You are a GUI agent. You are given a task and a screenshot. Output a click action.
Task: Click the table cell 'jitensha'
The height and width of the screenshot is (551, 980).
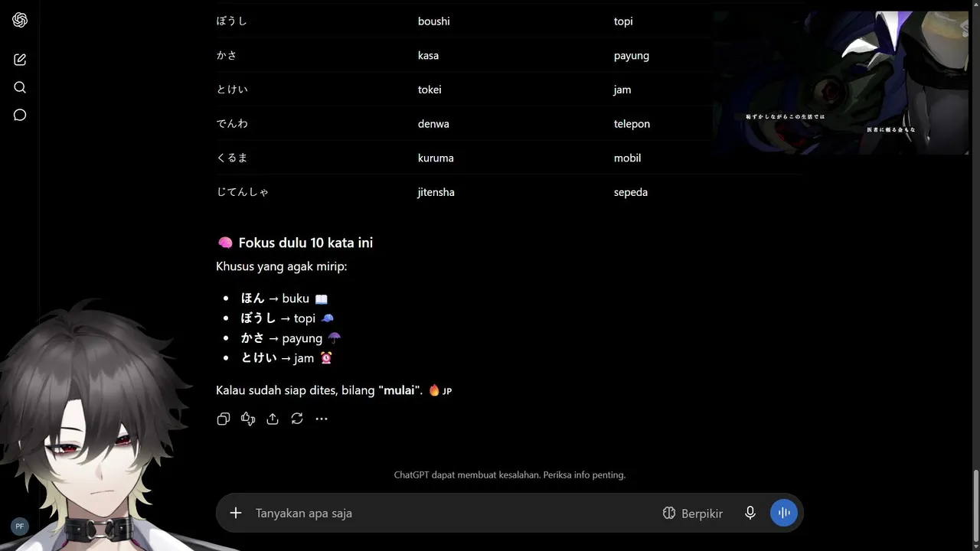pos(436,192)
